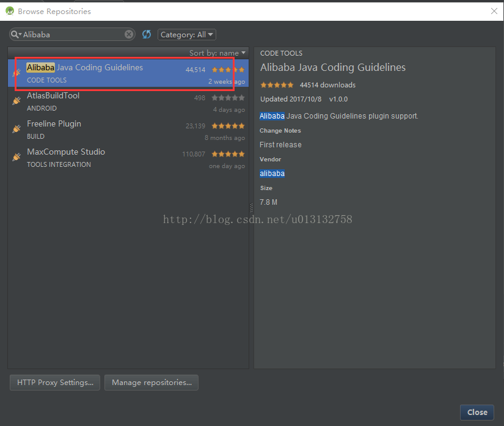
Task: Open HTTP Proxy Settings
Action: 55,383
